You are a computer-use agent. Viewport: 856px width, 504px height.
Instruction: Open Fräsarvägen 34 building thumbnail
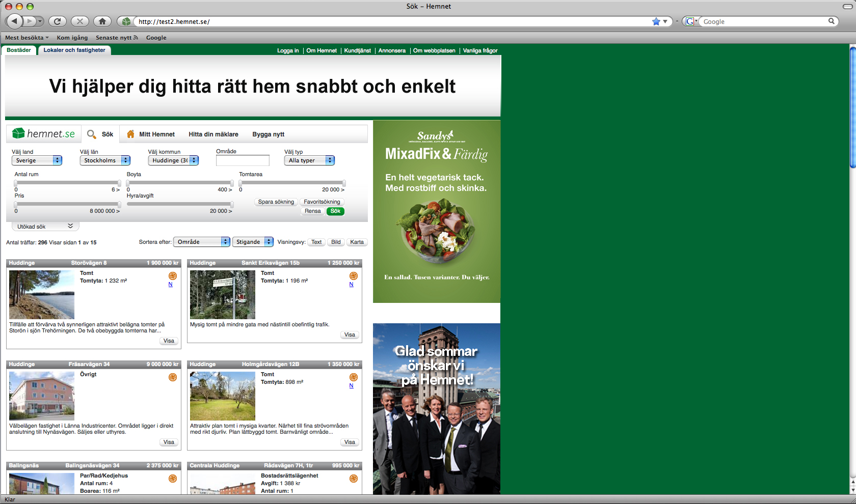click(42, 396)
